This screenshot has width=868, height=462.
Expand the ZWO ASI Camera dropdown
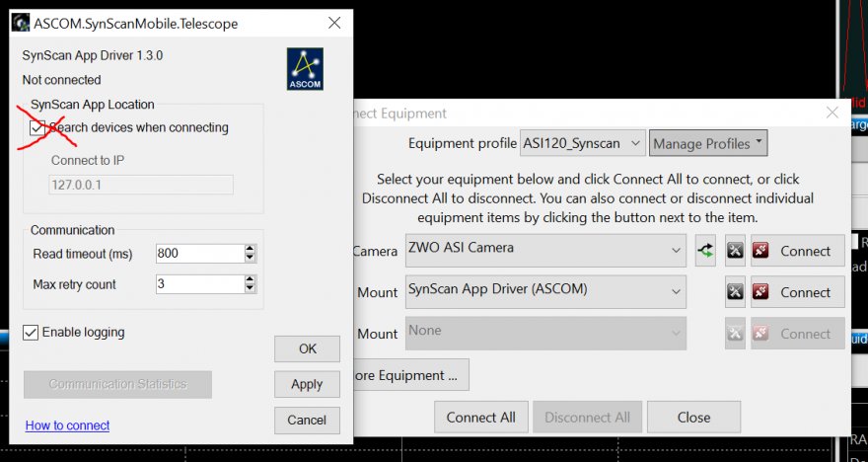click(545, 251)
